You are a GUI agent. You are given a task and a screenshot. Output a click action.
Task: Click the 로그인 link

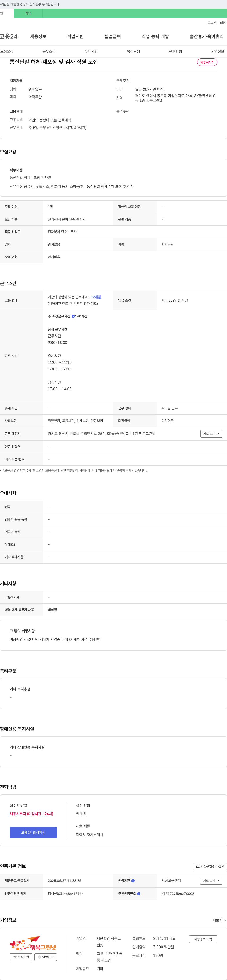click(212, 23)
